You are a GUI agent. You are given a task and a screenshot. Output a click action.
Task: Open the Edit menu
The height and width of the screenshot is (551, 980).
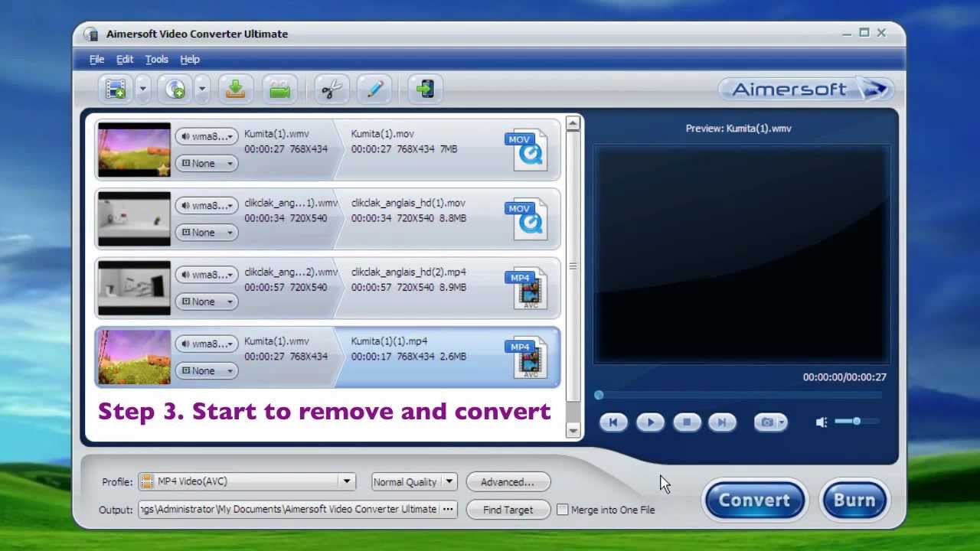pyautogui.click(x=125, y=59)
